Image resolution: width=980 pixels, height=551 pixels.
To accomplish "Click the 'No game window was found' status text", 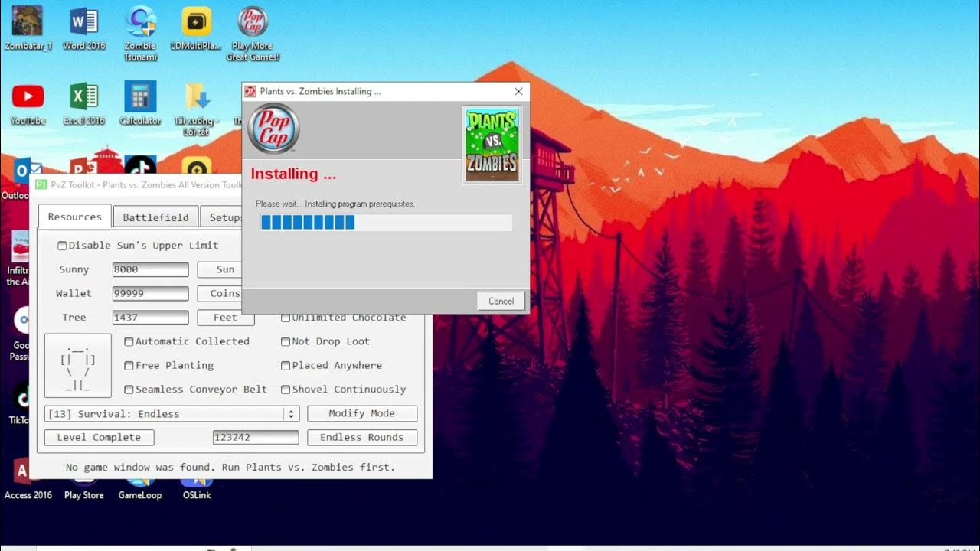I will click(x=230, y=467).
